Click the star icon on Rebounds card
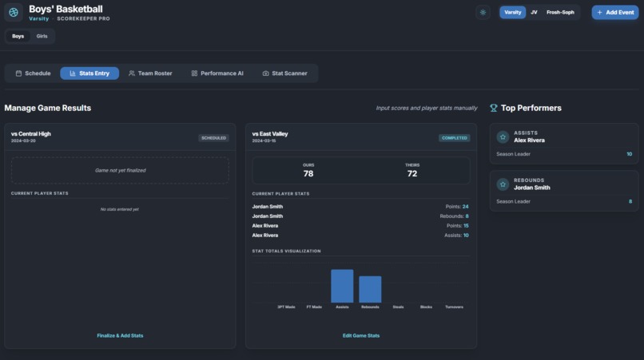This screenshot has height=360, width=644. 503,184
